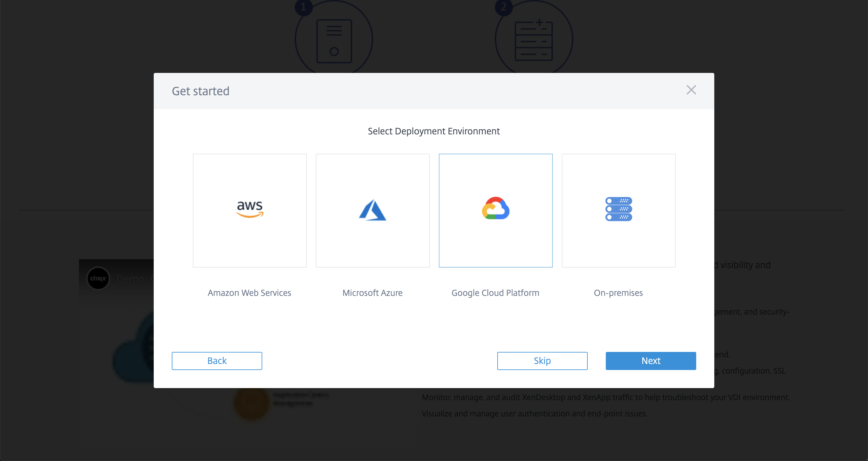Click Skip to bypass this step
This screenshot has width=868, height=461.
click(x=542, y=361)
